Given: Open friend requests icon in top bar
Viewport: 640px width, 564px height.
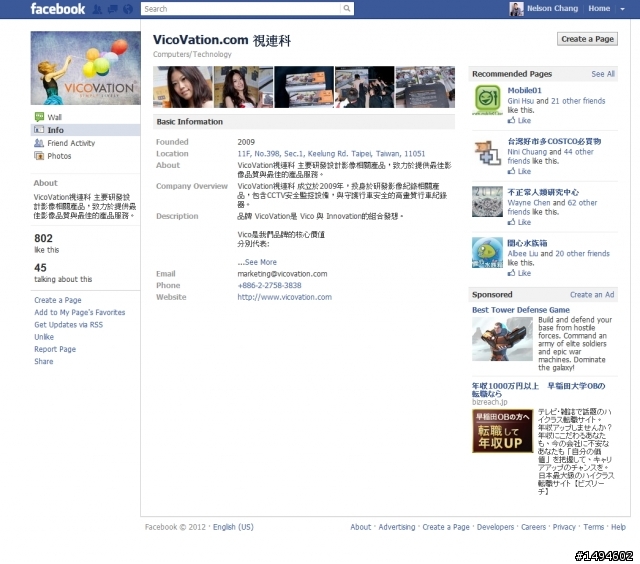Looking at the screenshot, I should point(97,9).
